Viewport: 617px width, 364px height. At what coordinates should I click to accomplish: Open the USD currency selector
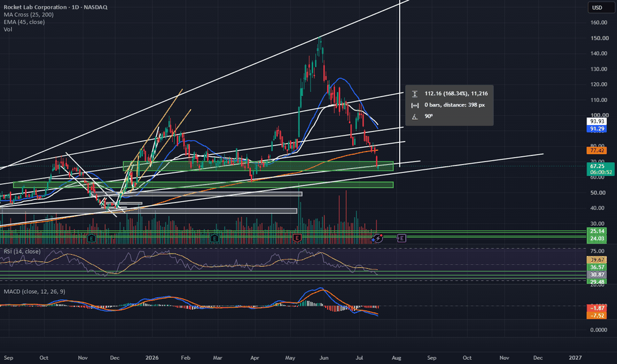click(x=601, y=7)
